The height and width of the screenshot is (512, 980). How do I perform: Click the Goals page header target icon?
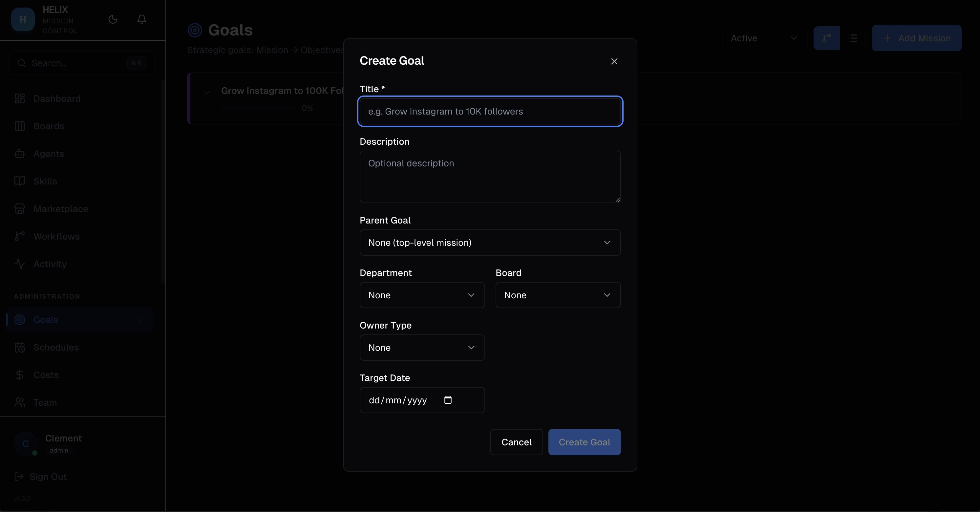[195, 30]
